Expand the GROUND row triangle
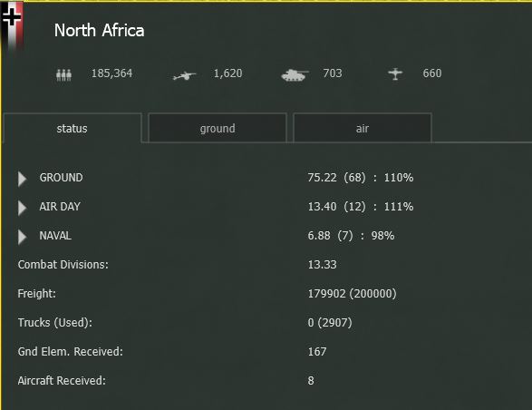Viewport: 532px width, 410px height. click(22, 179)
